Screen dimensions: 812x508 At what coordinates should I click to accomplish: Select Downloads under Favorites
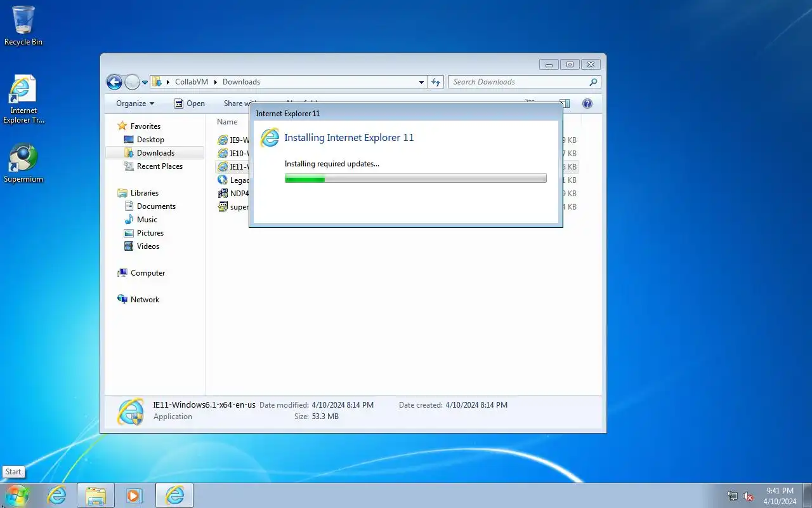(x=155, y=153)
